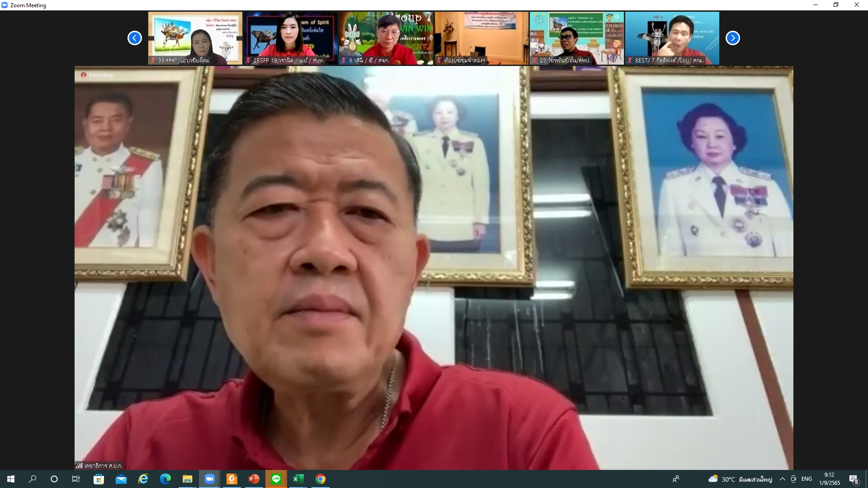Select the Group 7 WIN WIN participant thumbnail
This screenshot has height=488, width=868.
tap(386, 38)
